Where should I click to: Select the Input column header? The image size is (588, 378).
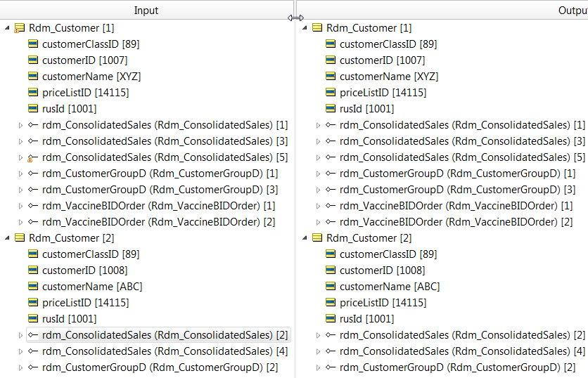pos(146,10)
